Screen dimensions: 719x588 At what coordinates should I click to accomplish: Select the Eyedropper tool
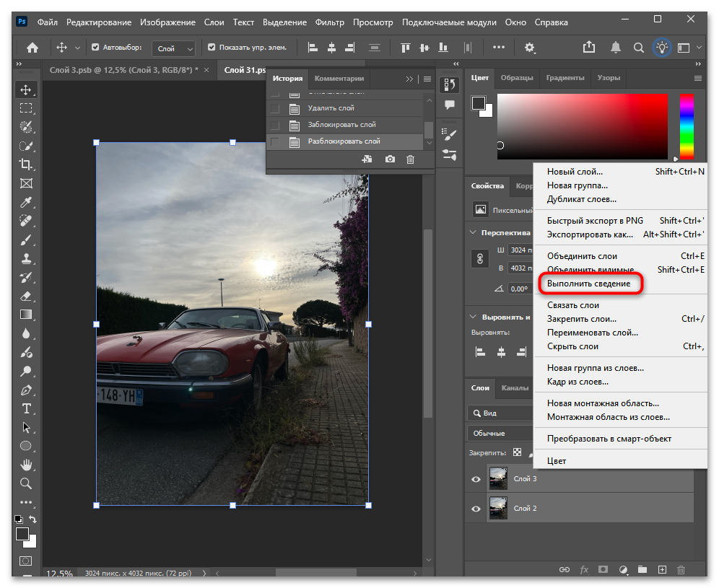click(x=26, y=201)
